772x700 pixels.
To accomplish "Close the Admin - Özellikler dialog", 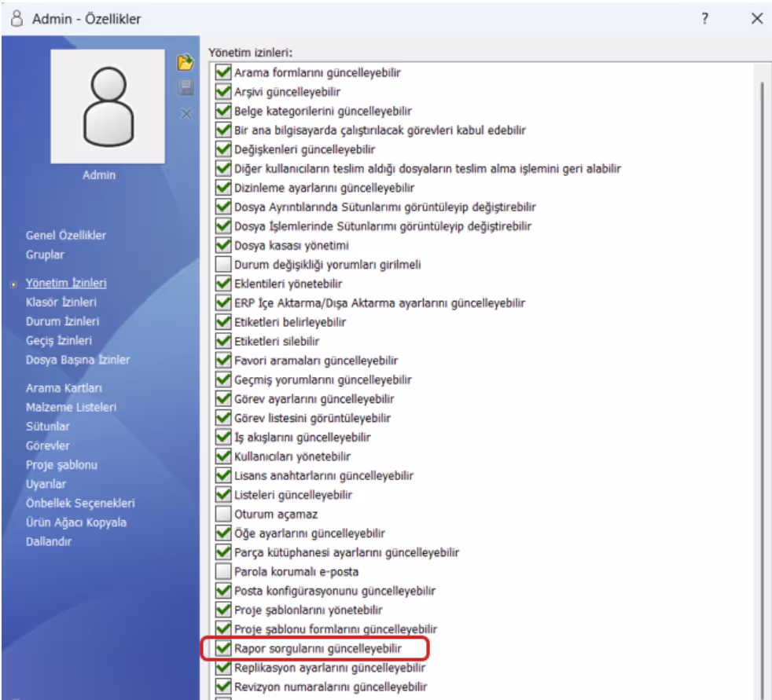I will pyautogui.click(x=757, y=19).
